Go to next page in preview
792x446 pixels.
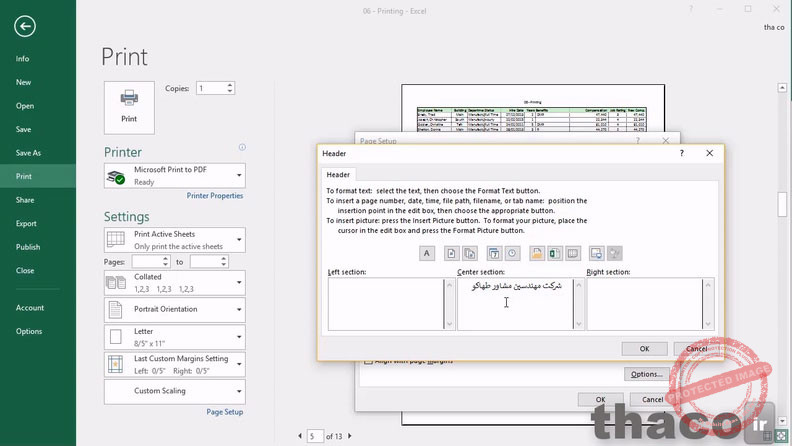point(350,436)
